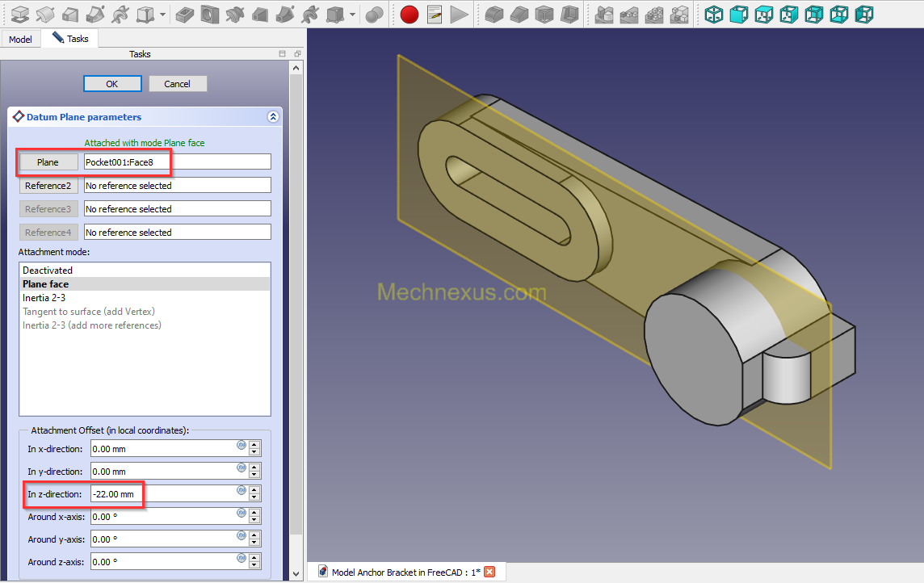Select the Pad tool icon
The width and height of the screenshot is (924, 583).
pos(20,15)
